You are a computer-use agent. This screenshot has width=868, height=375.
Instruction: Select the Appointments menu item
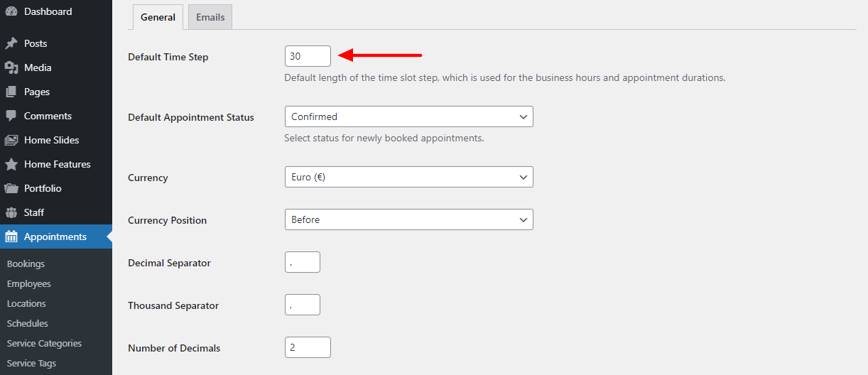pos(56,237)
